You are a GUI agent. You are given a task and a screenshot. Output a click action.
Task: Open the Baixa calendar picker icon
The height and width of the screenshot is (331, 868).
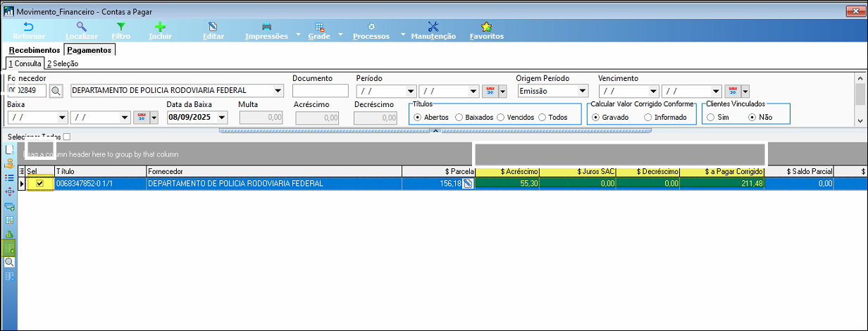[x=140, y=118]
